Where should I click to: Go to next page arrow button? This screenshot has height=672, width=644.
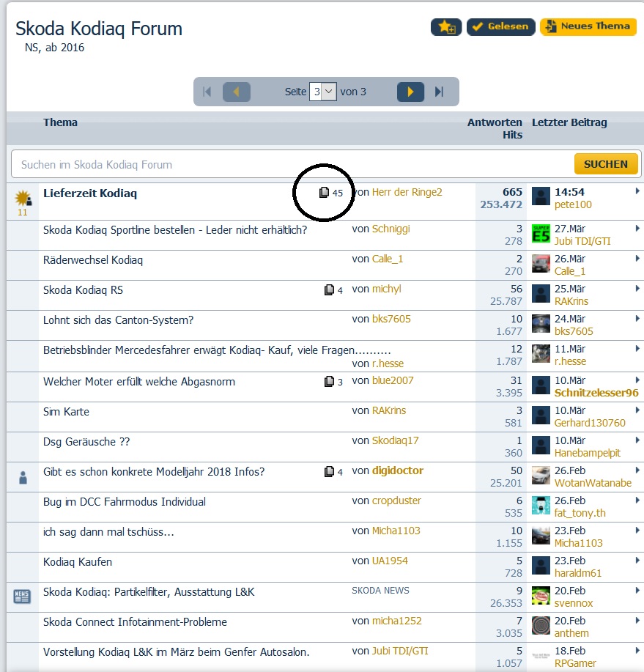410,92
